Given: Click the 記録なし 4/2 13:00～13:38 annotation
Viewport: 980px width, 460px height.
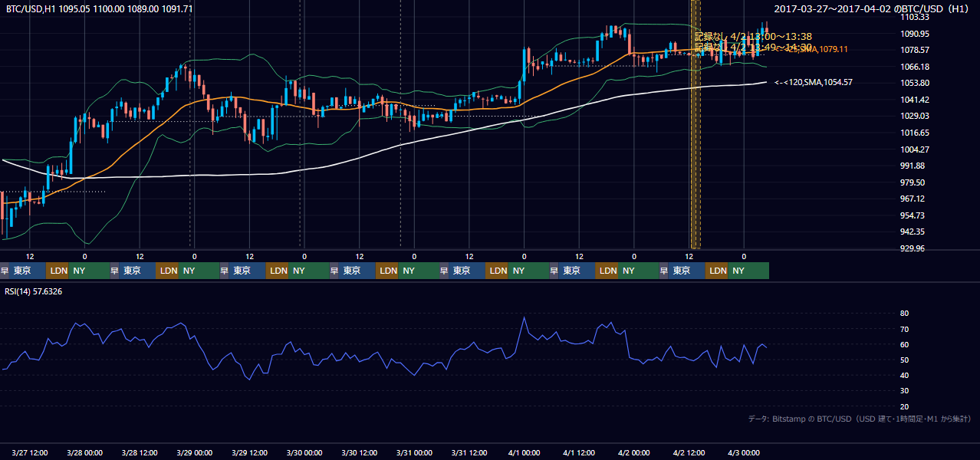Looking at the screenshot, I should tap(753, 36).
